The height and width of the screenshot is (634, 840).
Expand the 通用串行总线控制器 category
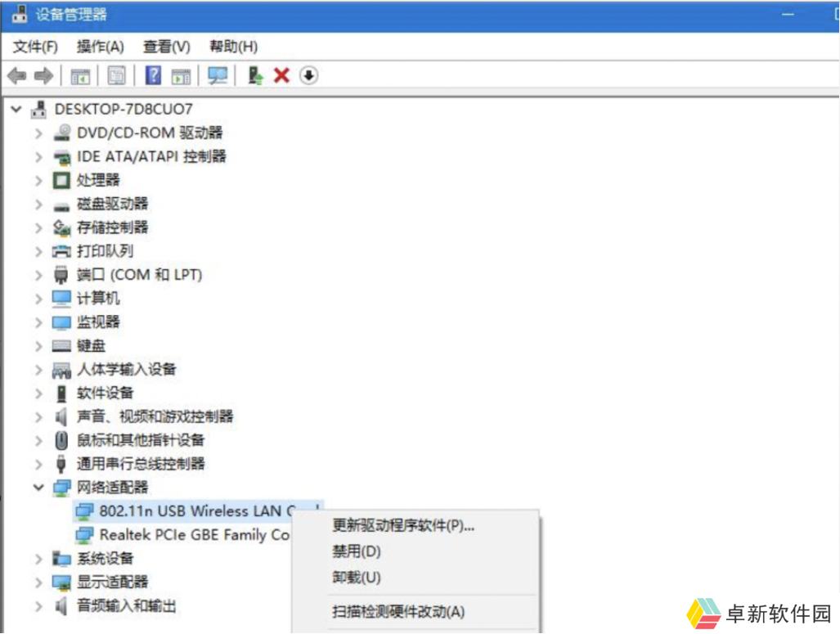coord(38,464)
